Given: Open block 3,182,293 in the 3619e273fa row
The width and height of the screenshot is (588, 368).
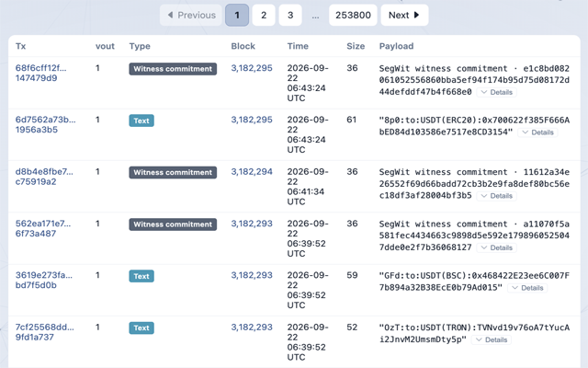Looking at the screenshot, I should [x=252, y=275].
